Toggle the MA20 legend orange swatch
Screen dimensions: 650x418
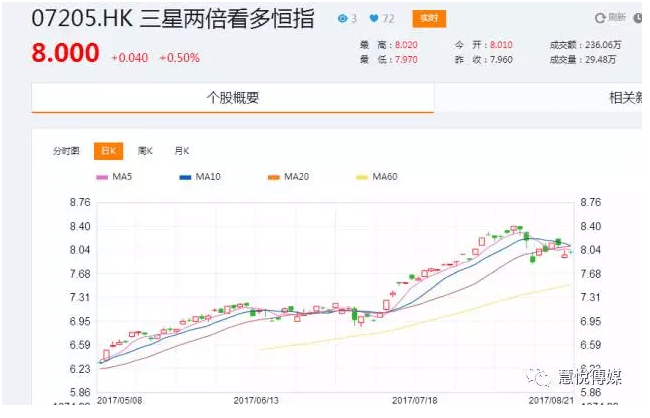274,177
